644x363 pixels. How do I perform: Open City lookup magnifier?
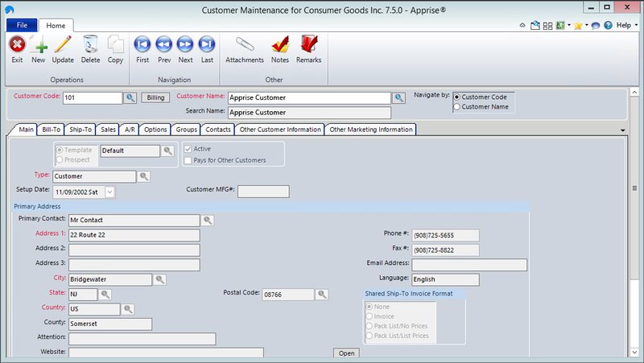(159, 279)
